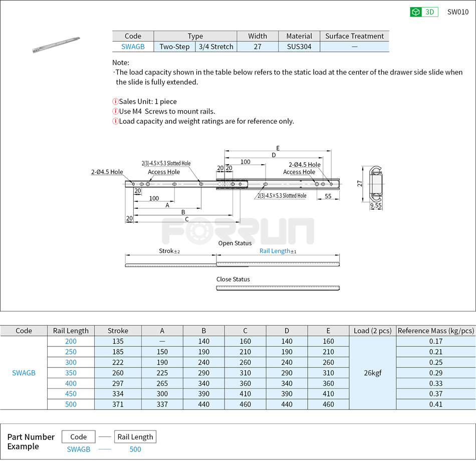Screen dimensions: 476x462
Task: Click the info icon next to the M4 screws note
Action: [115, 111]
